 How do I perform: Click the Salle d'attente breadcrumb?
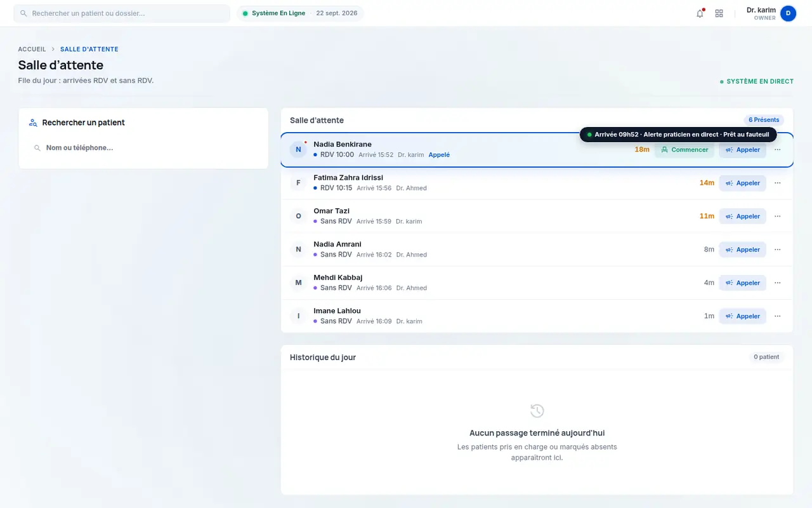pyautogui.click(x=89, y=49)
